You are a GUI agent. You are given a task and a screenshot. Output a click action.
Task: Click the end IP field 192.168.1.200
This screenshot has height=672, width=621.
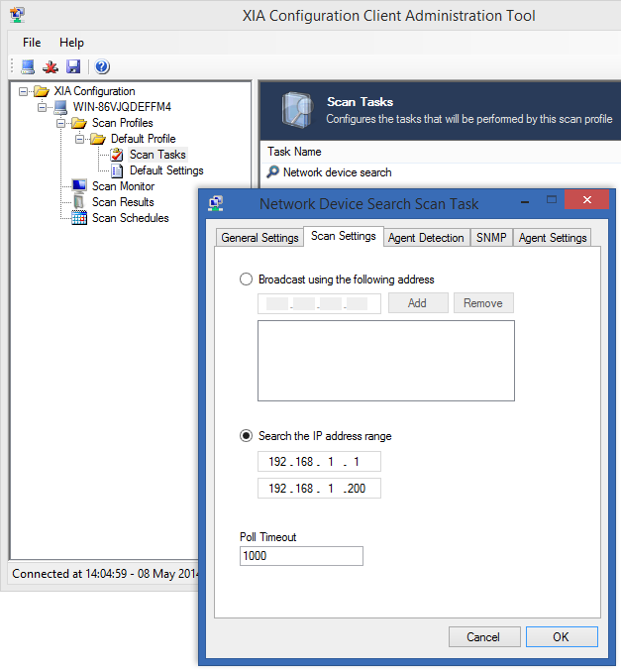point(319,489)
